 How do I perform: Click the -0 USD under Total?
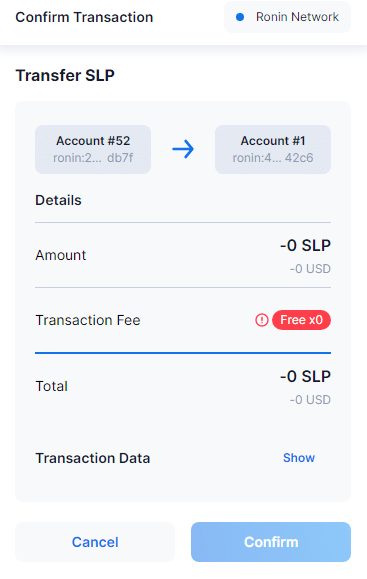310,400
